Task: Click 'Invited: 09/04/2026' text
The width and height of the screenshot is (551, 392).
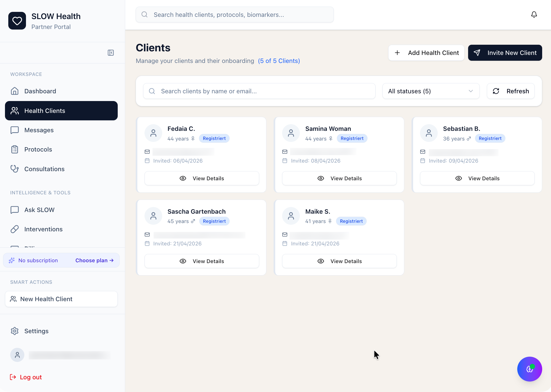Action: coord(453,161)
